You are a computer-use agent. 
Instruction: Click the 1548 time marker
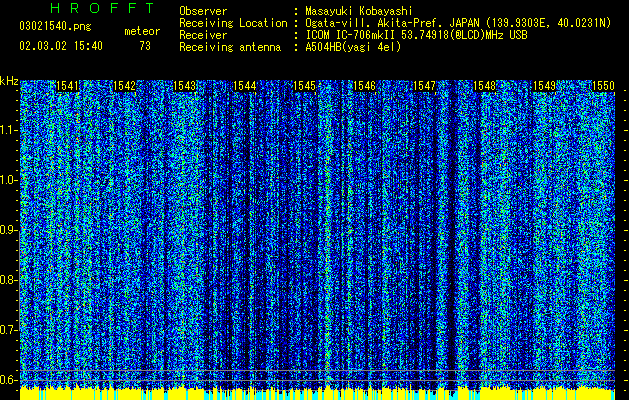click(x=485, y=86)
